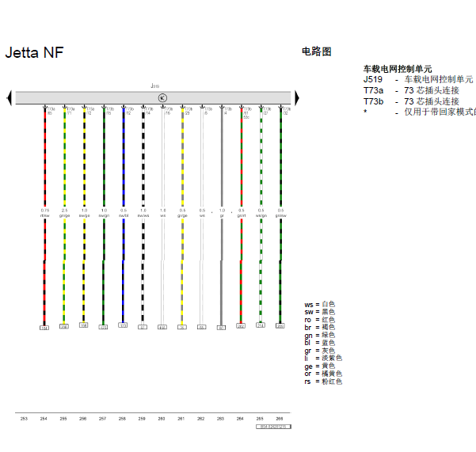Click the 0.75 rt/sw wire label

(x=45, y=213)
